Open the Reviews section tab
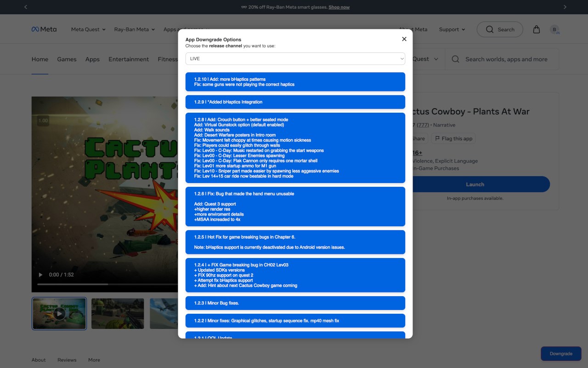The width and height of the screenshot is (588, 368). [x=67, y=360]
